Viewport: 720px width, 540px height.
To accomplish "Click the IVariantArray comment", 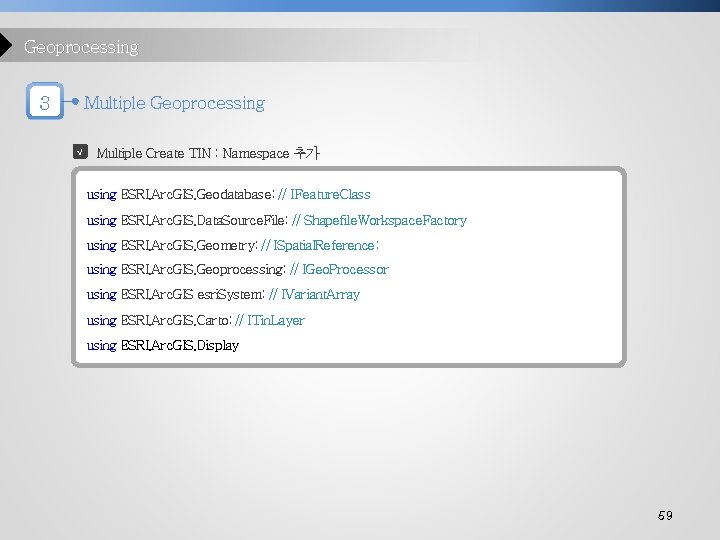I will (x=320, y=294).
